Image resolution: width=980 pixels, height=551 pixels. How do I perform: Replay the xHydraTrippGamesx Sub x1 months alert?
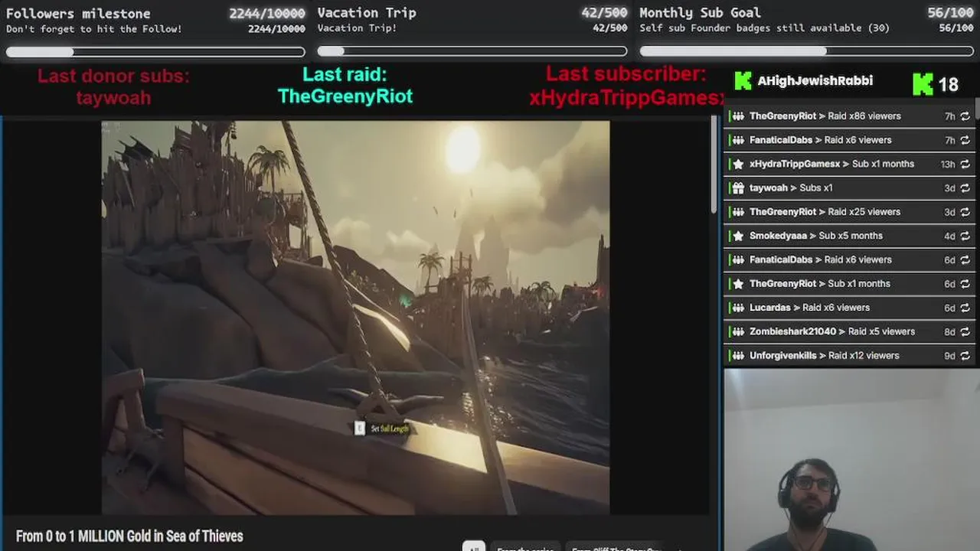(965, 164)
